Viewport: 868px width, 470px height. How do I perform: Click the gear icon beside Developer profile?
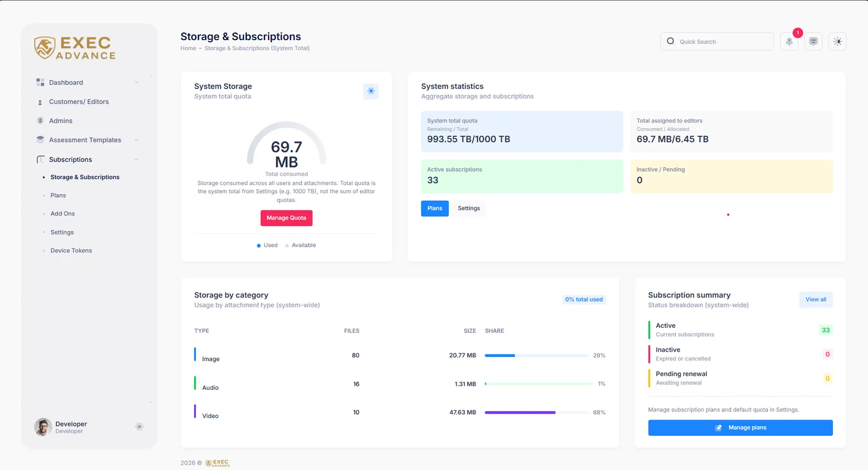[x=139, y=427]
